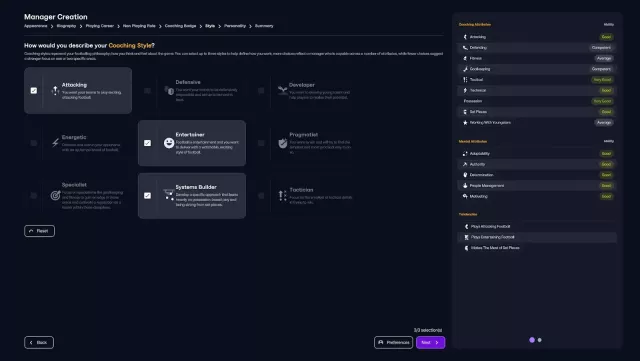Go to the Personality step
Viewport: 640px width, 361px height.
(x=235, y=26)
